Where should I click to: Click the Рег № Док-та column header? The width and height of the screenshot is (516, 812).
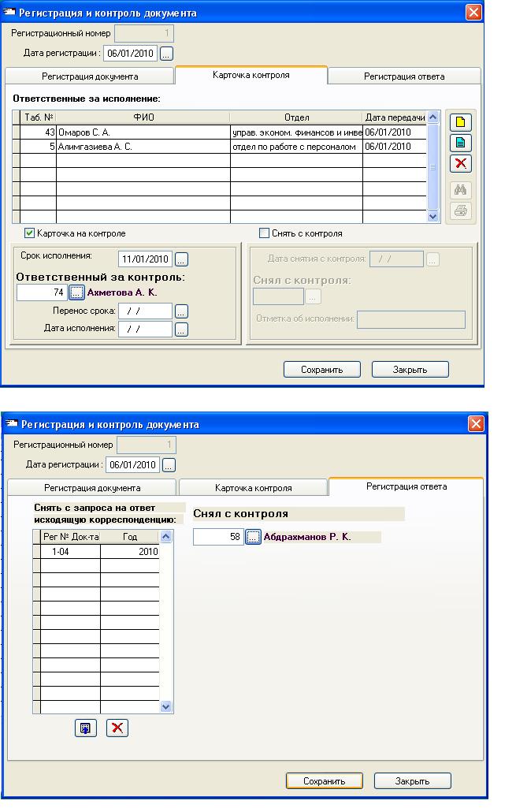pos(70,537)
